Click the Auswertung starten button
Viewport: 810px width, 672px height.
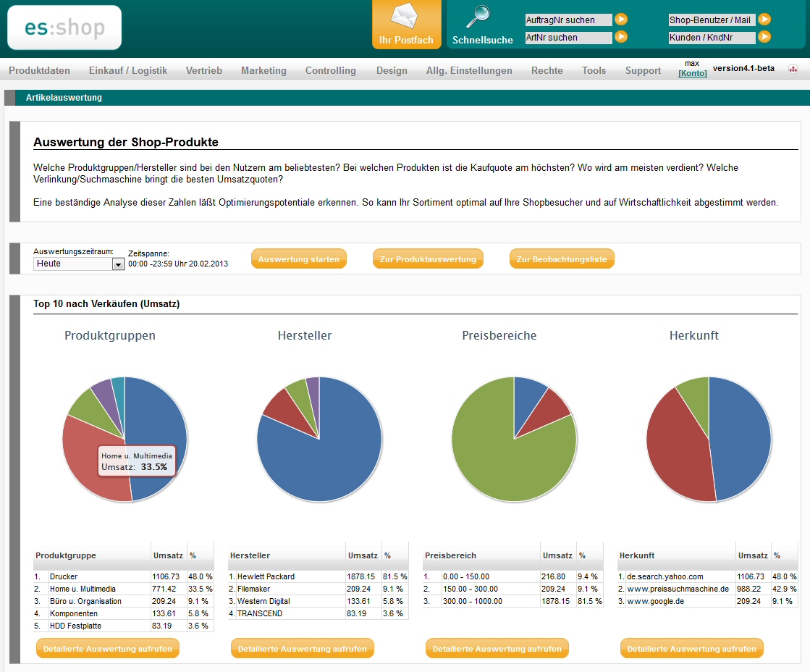pyautogui.click(x=298, y=259)
